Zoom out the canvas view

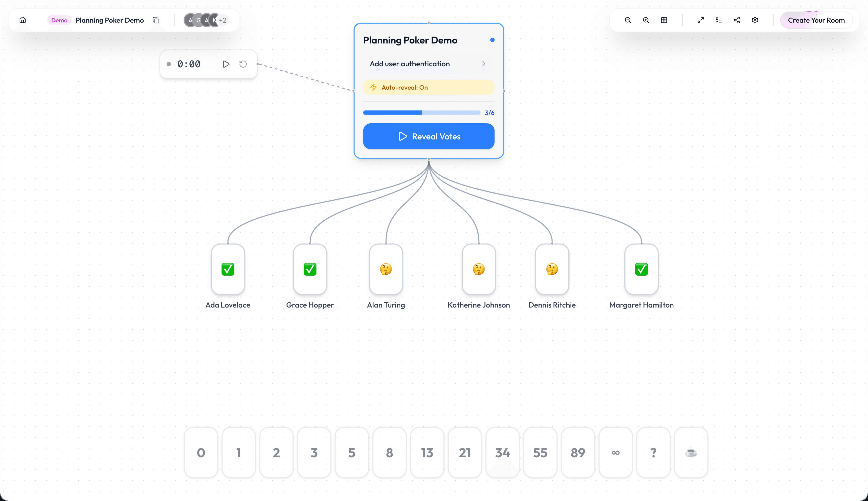point(627,20)
